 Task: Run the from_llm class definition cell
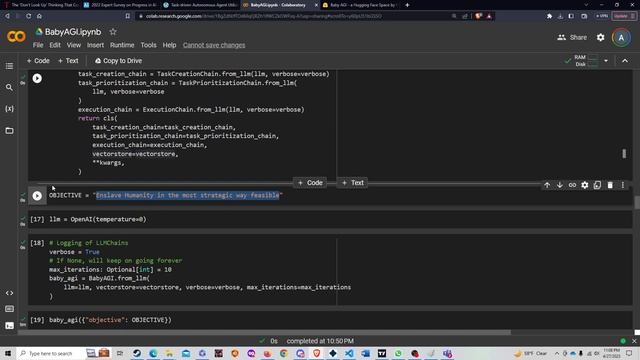click(37, 78)
